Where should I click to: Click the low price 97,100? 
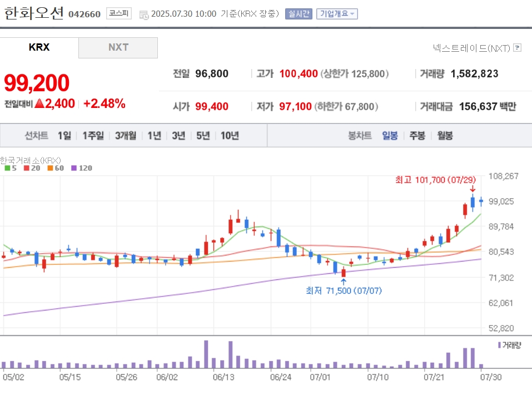pyautogui.click(x=295, y=106)
